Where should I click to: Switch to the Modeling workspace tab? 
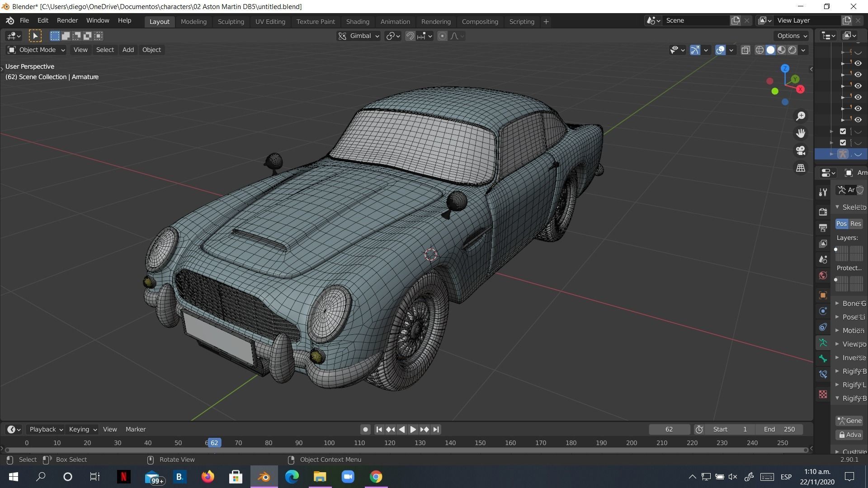point(193,22)
